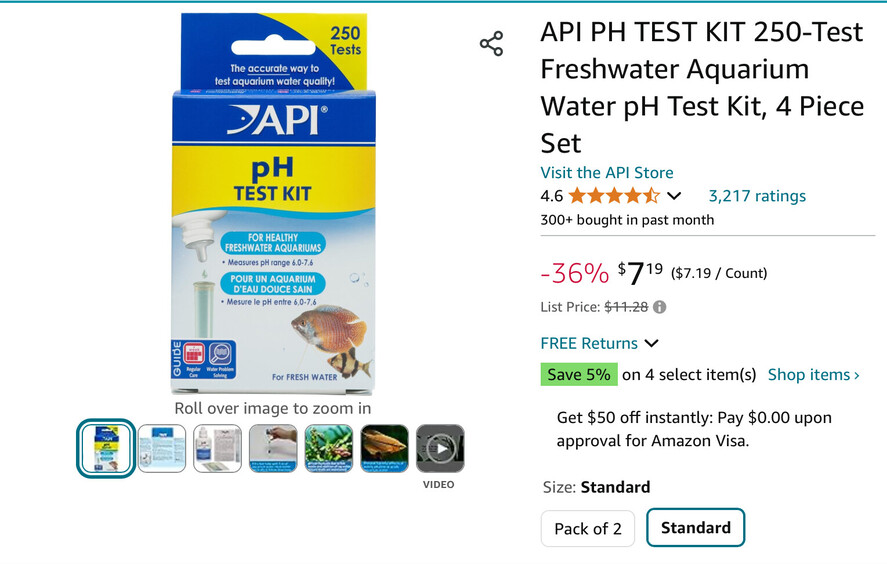Open the Shop items link
The height and width of the screenshot is (564, 887).
(x=813, y=375)
